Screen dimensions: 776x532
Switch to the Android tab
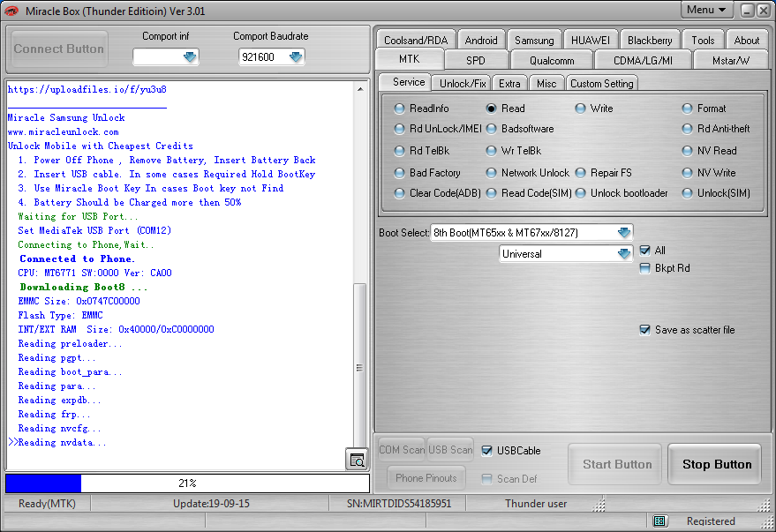coord(481,40)
